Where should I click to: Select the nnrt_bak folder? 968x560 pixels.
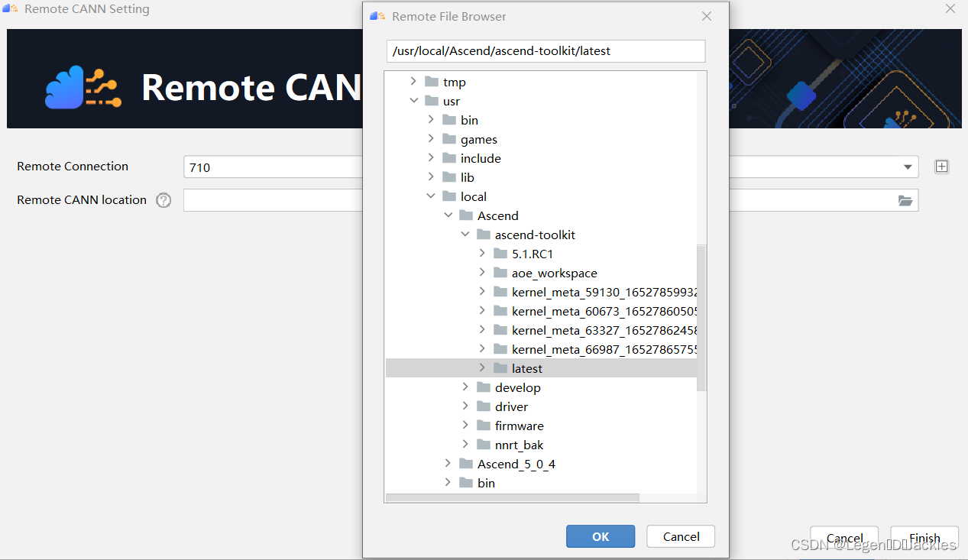coord(520,445)
